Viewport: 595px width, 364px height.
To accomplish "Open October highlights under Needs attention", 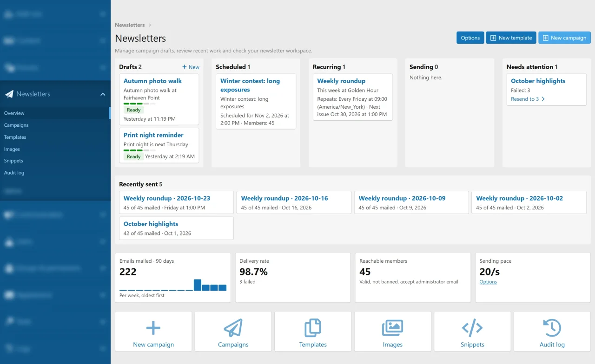I will [538, 81].
